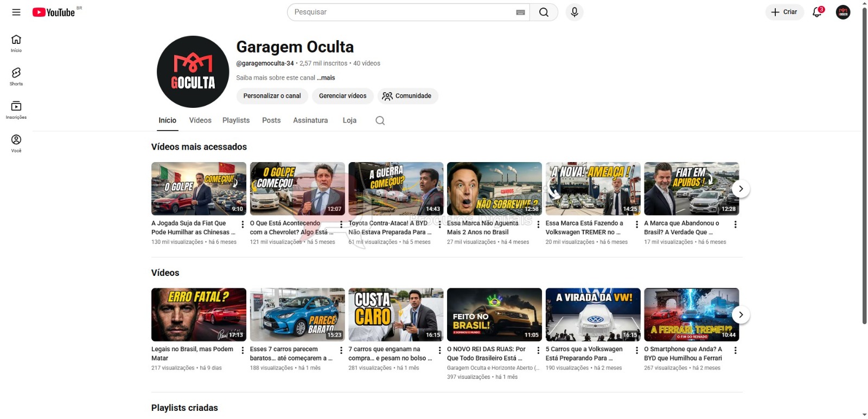The image size is (868, 419).
Task: Select the Início channel tab
Action: pos(167,120)
